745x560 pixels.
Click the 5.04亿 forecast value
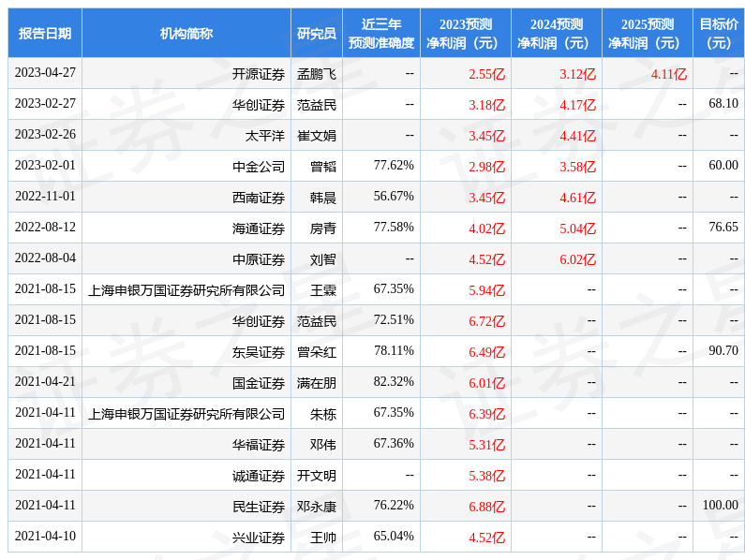pos(577,228)
